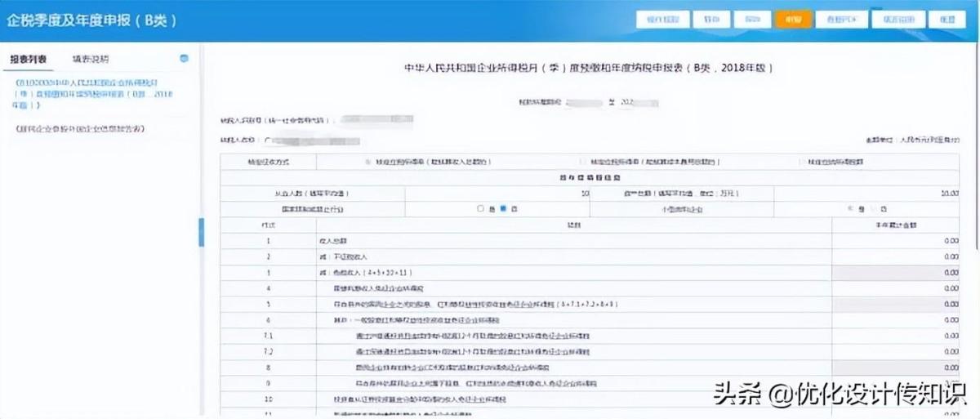This screenshot has width=980, height=419.
Task: Select 核定应纳所得税额 radio option
Action: [802, 162]
